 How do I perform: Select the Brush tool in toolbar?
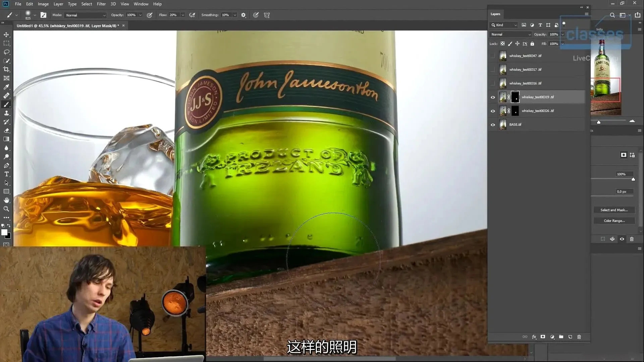[6, 104]
